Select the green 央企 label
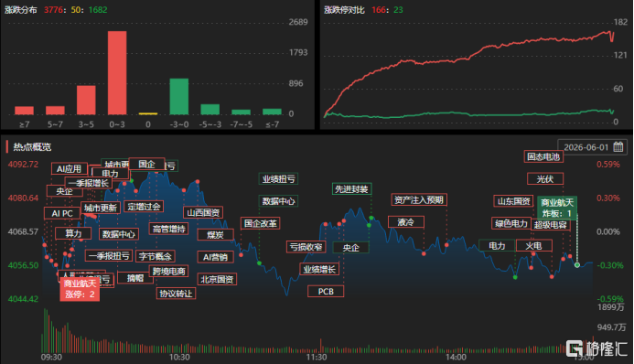 click(351, 247)
